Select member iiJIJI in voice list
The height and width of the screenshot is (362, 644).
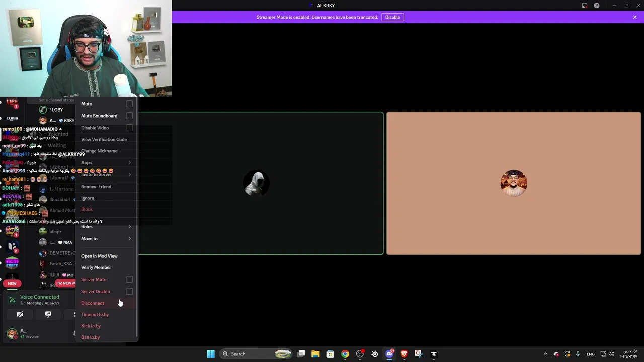click(56, 275)
